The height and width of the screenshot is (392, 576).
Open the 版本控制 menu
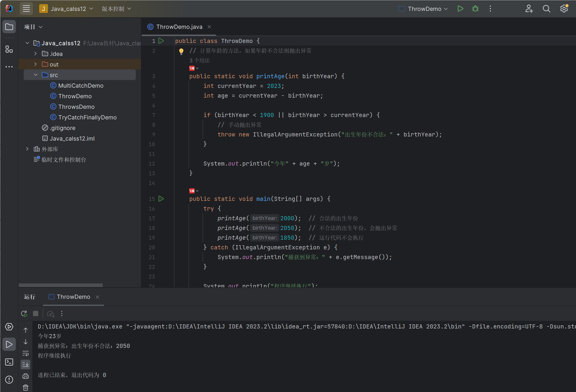pos(116,9)
